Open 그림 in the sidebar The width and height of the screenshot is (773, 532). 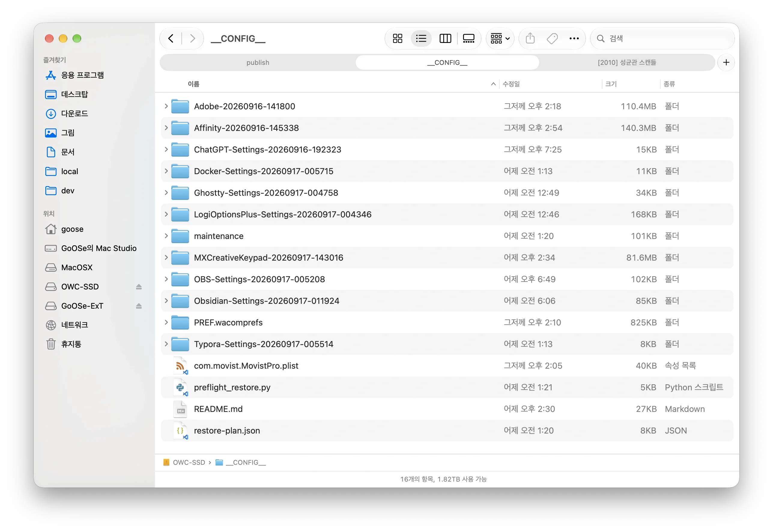(60, 133)
